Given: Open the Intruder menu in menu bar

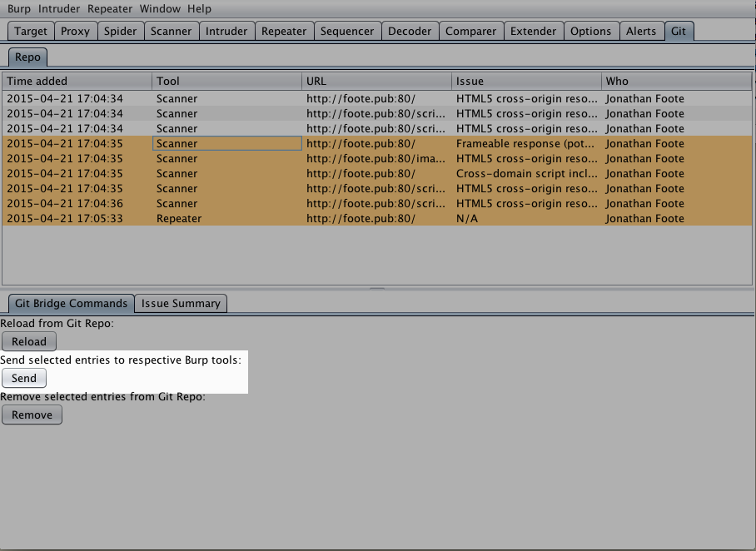Looking at the screenshot, I should click(x=59, y=8).
